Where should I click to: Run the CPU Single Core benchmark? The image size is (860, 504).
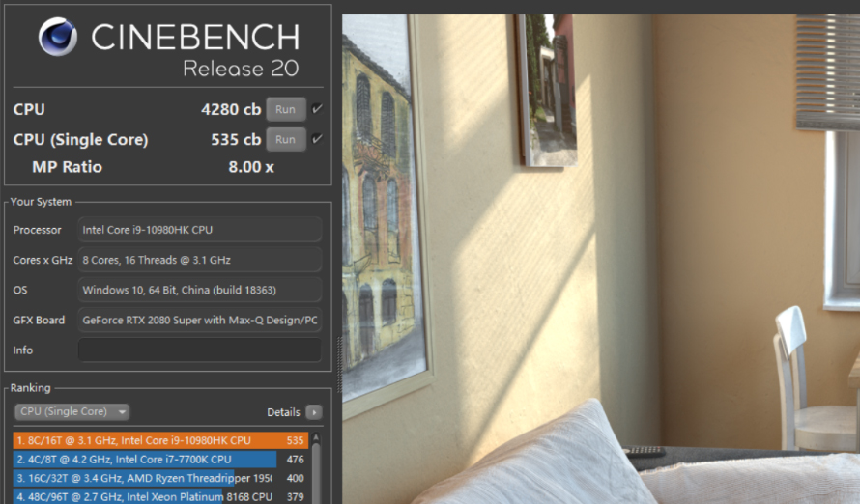[286, 139]
